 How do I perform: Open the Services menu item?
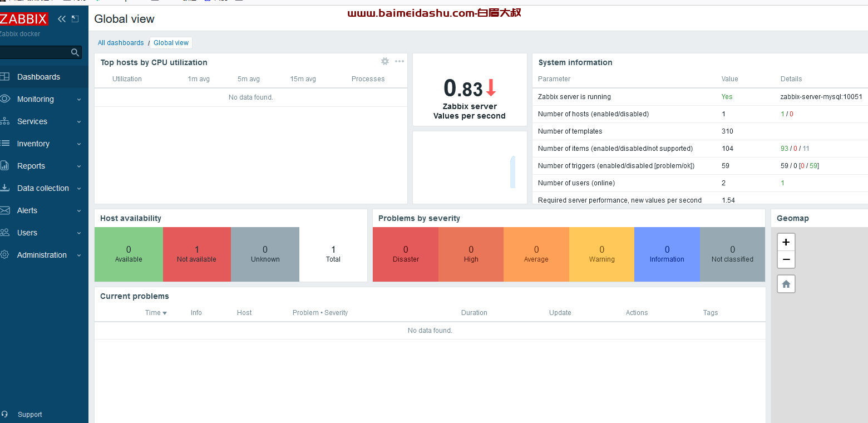(x=44, y=121)
